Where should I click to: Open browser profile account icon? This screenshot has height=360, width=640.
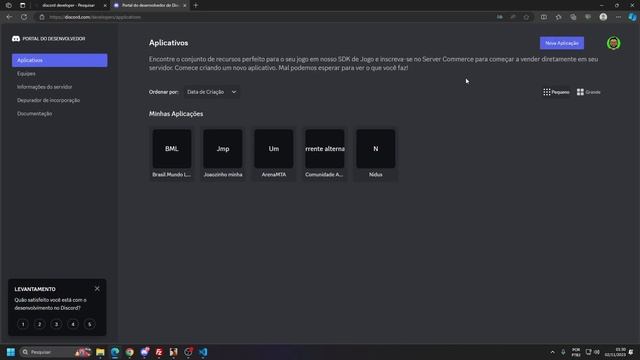tap(603, 17)
